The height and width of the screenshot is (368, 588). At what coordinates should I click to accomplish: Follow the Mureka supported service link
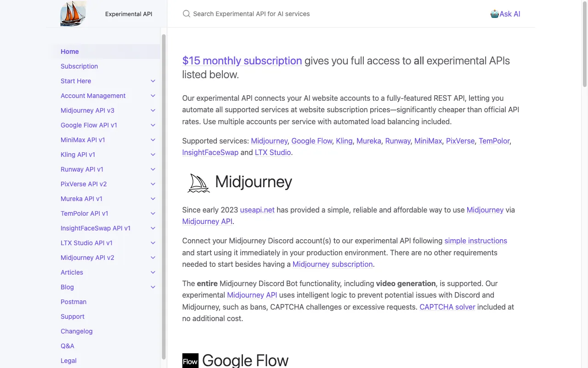point(369,141)
